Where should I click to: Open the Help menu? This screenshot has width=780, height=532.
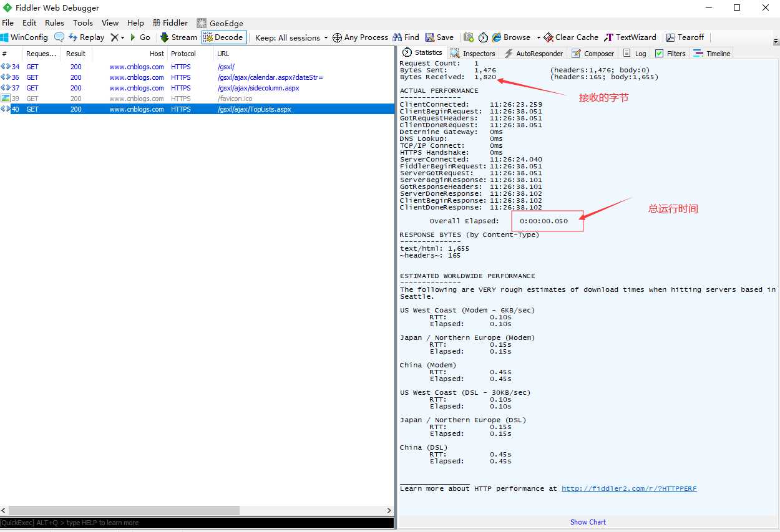pyautogui.click(x=135, y=23)
